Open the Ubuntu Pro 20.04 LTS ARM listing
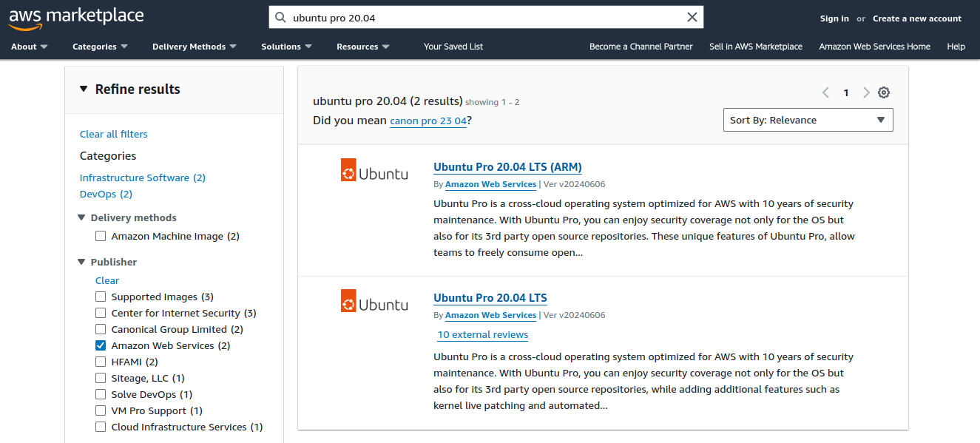This screenshot has height=443, width=980. 507,166
